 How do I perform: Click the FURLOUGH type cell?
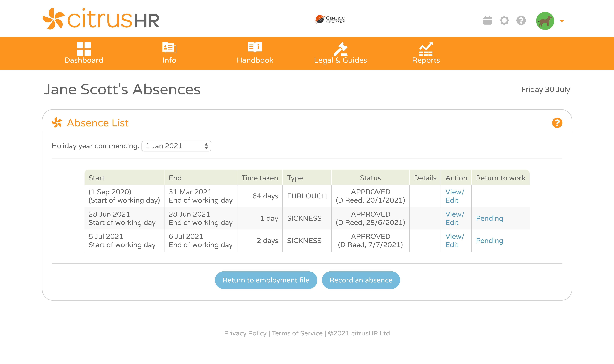(307, 196)
